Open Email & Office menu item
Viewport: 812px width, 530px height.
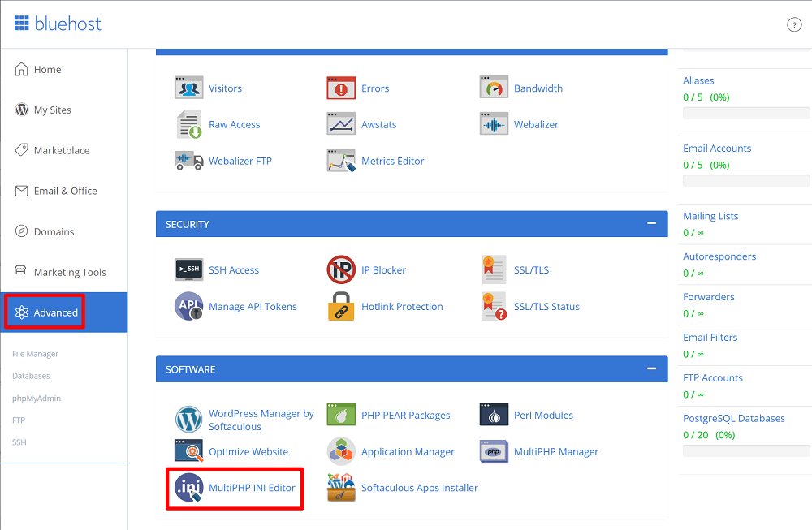[x=64, y=191]
